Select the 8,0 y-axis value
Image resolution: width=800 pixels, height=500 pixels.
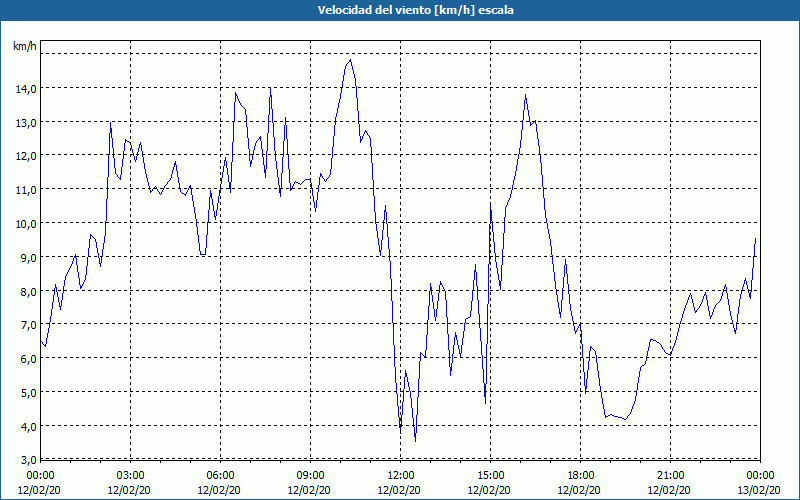[x=29, y=291]
